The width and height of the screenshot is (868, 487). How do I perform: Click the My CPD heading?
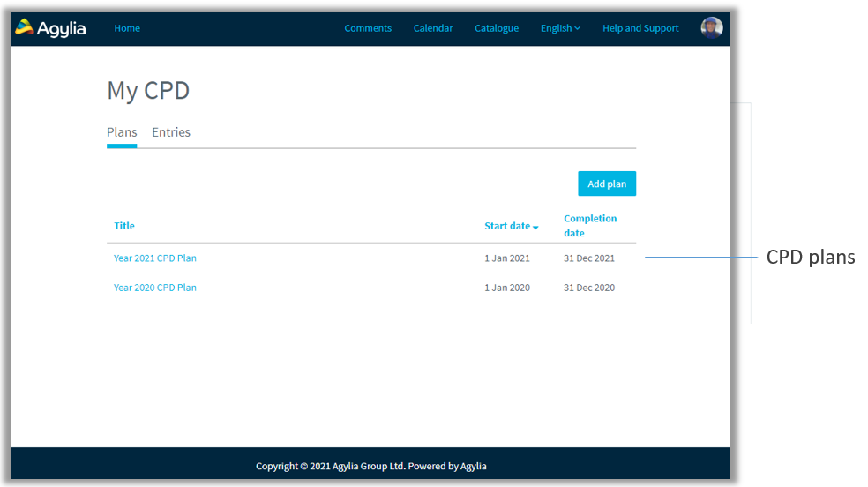pos(148,91)
